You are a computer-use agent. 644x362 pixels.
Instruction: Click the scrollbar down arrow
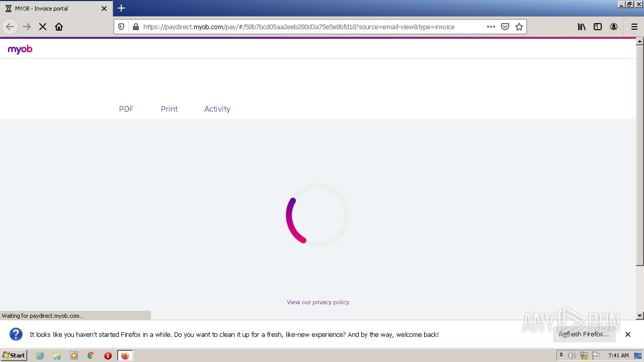coord(640,316)
